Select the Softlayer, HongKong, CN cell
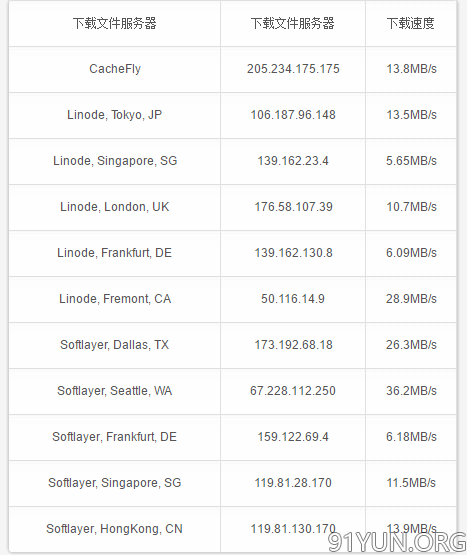 [115, 529]
